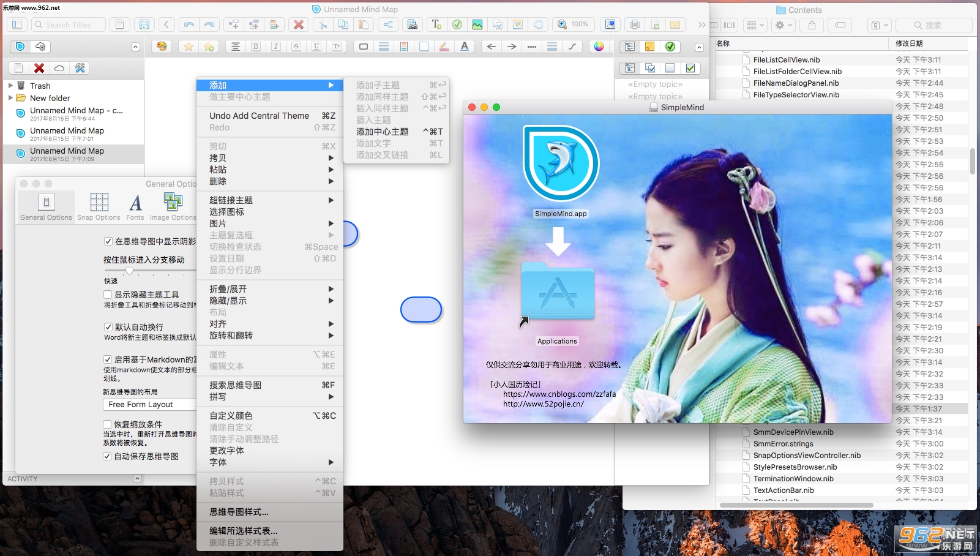Image resolution: width=980 pixels, height=556 pixels.
Task: Select 添加中心主题 from submenu
Action: click(x=382, y=132)
